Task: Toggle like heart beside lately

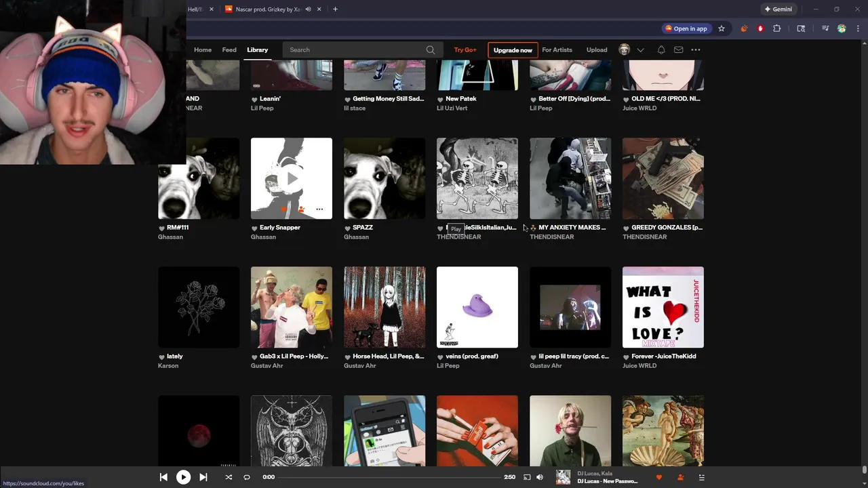Action: tap(161, 357)
